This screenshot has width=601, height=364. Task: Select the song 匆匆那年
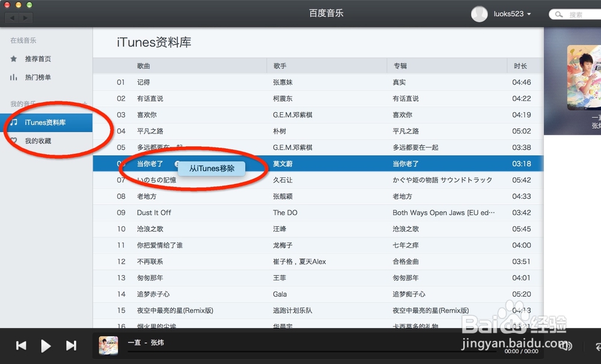point(150,278)
